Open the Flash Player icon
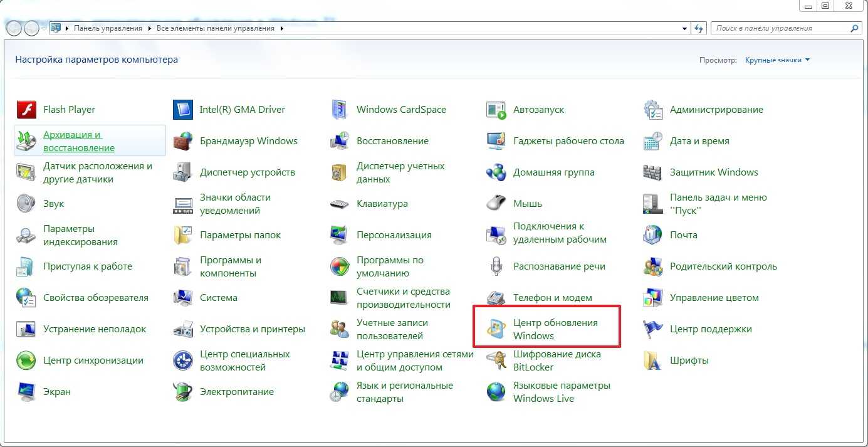 coord(24,110)
